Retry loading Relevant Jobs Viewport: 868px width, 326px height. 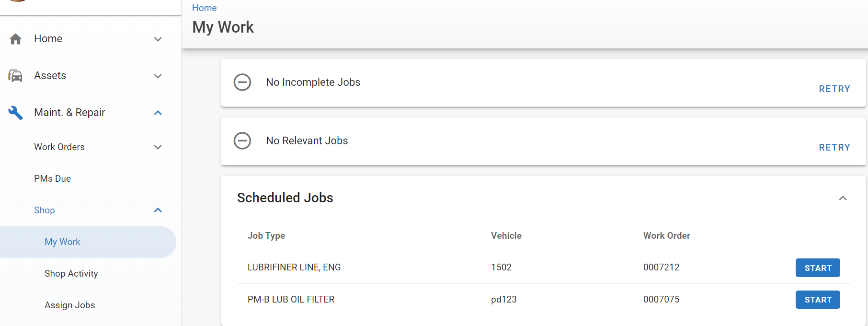(834, 148)
